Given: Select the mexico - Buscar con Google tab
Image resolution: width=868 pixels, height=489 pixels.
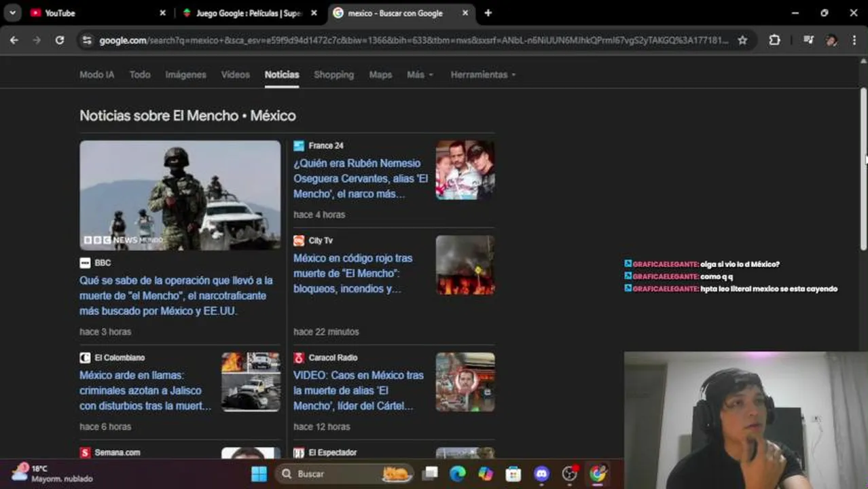Looking at the screenshot, I should (401, 13).
